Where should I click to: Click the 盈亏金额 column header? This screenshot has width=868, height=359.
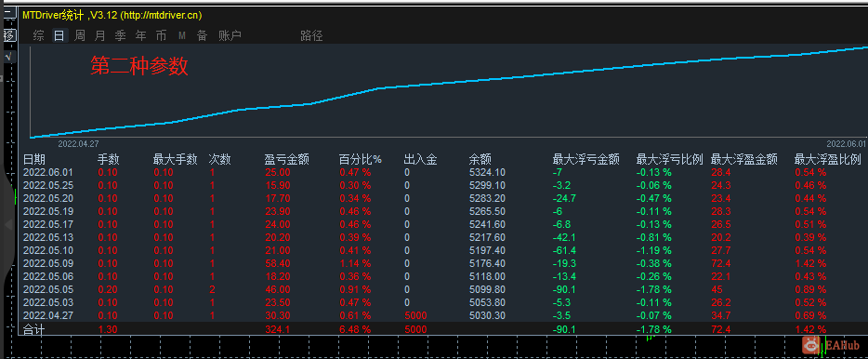tap(287, 160)
